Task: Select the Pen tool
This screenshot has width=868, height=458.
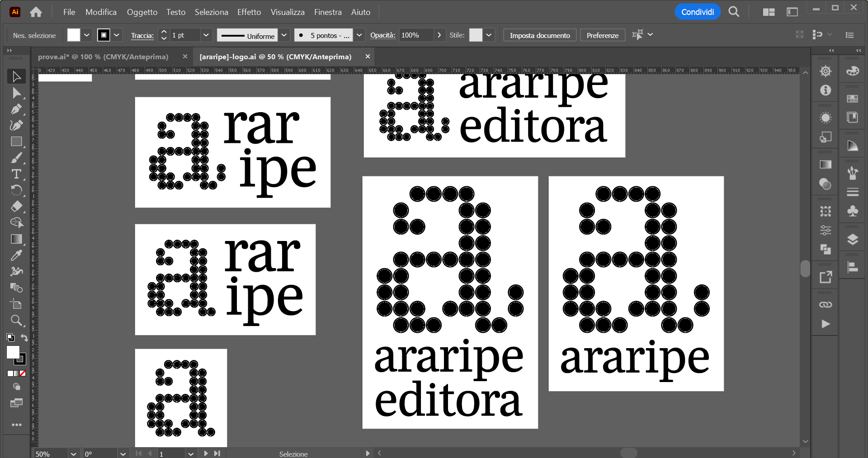Action: click(x=16, y=109)
